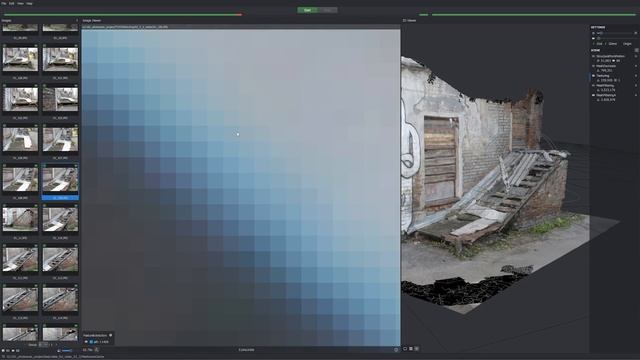Click the file path in status bar
The width and height of the screenshot is (640, 360).
(55, 357)
